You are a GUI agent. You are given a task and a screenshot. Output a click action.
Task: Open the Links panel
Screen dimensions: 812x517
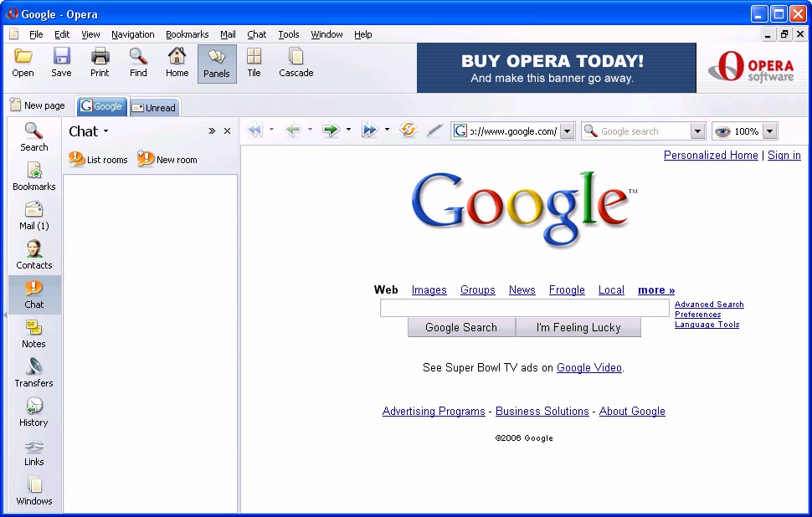[x=34, y=452]
